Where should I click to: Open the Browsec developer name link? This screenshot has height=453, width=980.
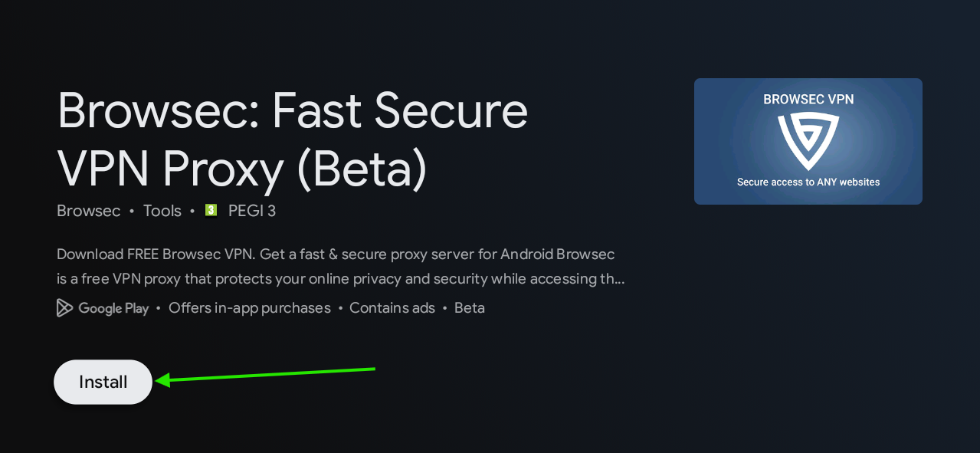click(x=89, y=211)
